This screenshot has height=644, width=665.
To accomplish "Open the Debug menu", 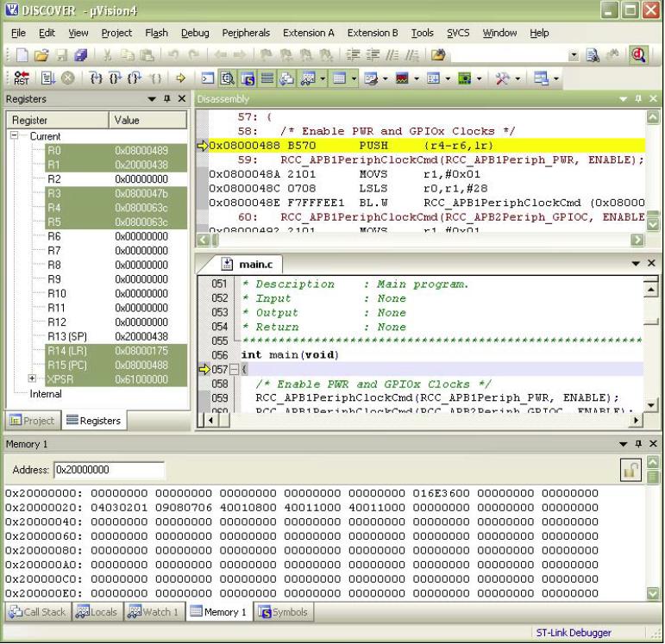I will pos(195,33).
